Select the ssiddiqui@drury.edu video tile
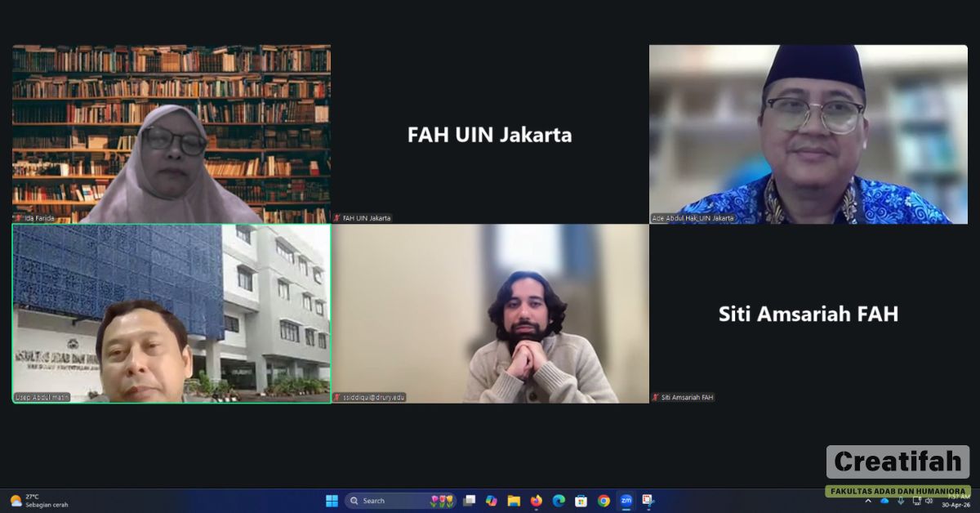The height and width of the screenshot is (513, 980). (x=490, y=314)
